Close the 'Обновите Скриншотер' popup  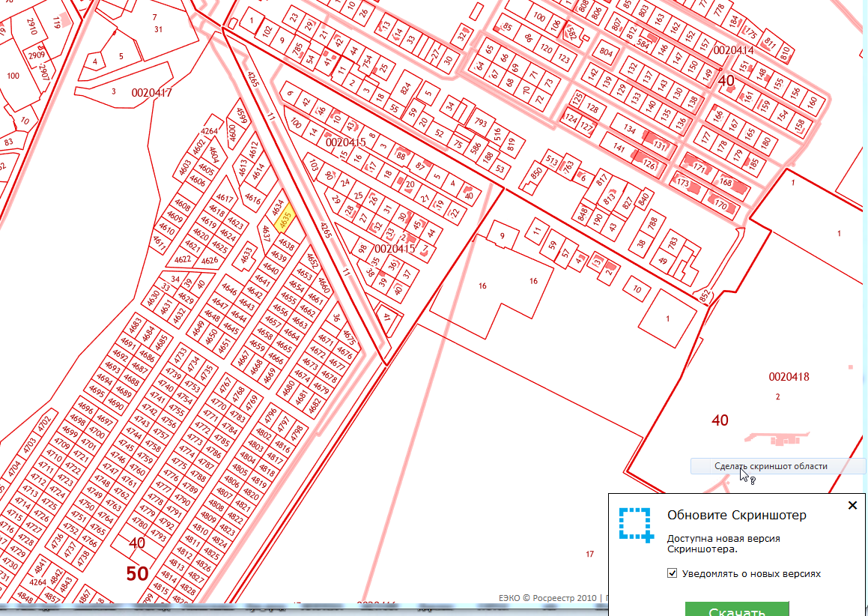click(852, 505)
